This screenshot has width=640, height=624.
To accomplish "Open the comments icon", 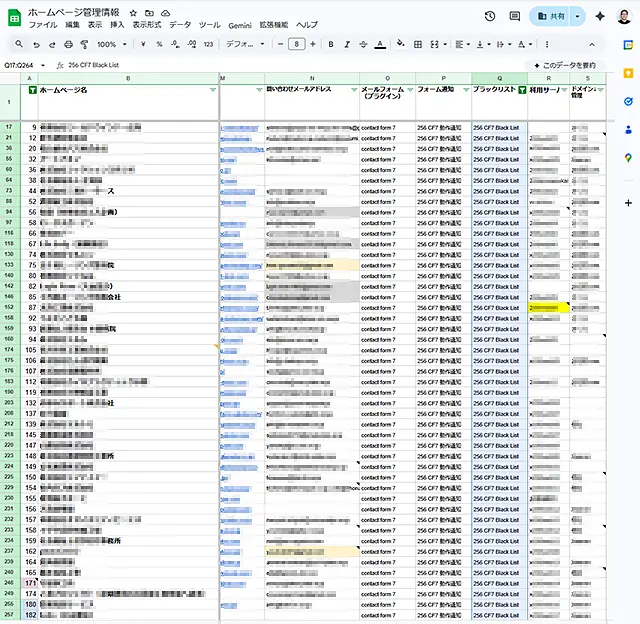I will (515, 16).
